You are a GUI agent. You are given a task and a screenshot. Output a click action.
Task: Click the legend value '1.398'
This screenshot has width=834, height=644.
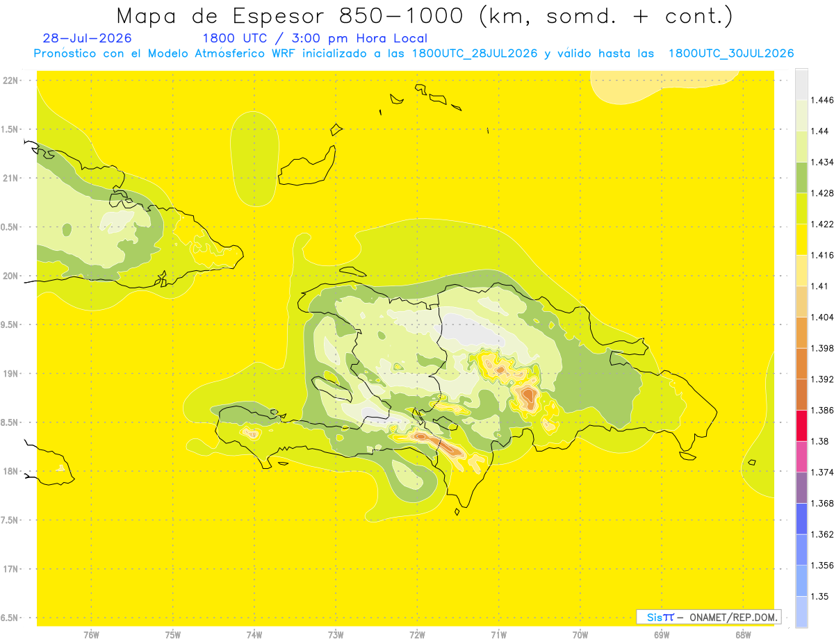tap(823, 348)
